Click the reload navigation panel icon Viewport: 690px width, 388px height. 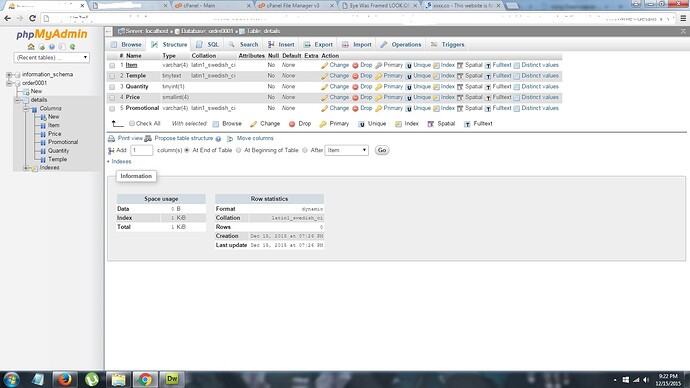72,47
